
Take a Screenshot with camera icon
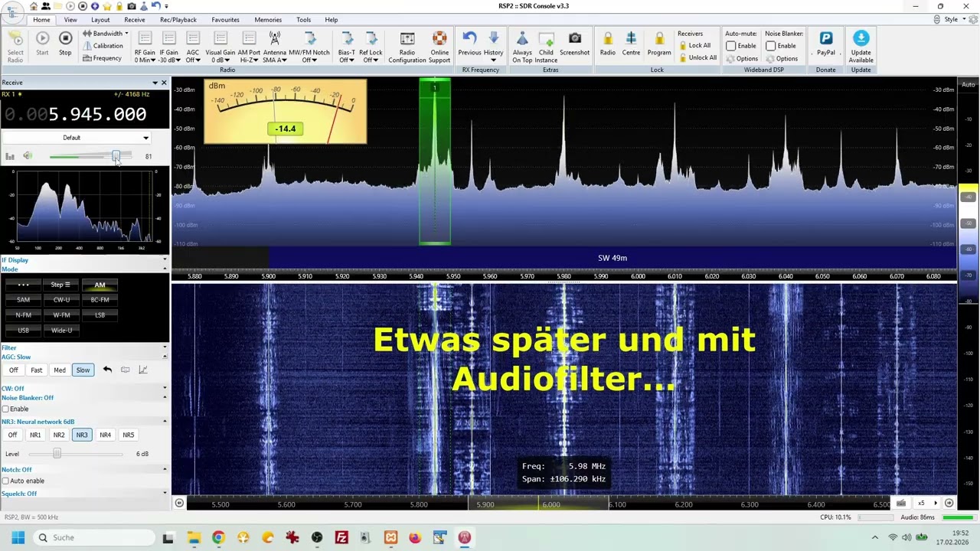574,43
